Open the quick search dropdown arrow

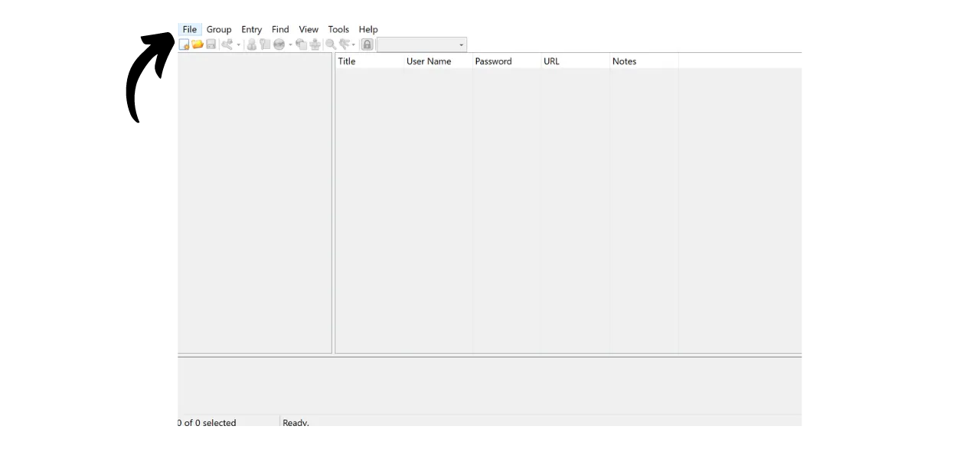(460, 44)
